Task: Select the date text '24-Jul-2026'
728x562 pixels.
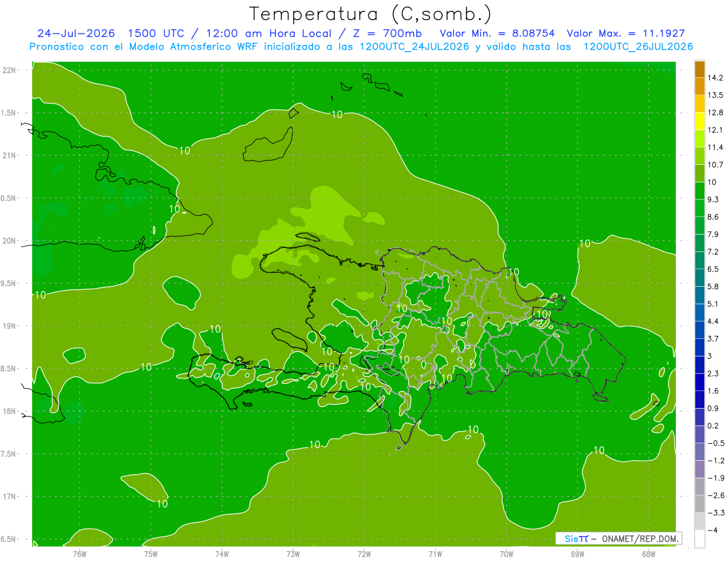Action: coord(76,33)
